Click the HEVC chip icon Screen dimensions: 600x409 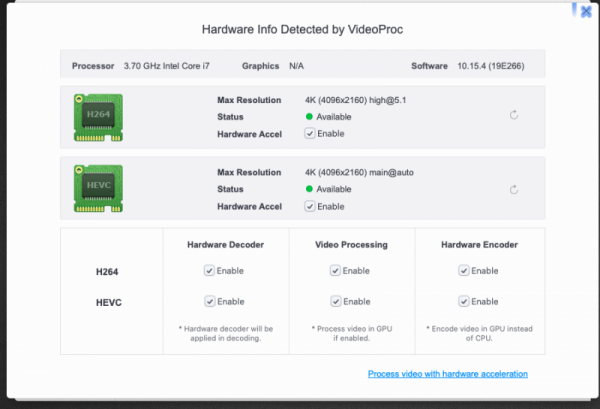click(101, 188)
